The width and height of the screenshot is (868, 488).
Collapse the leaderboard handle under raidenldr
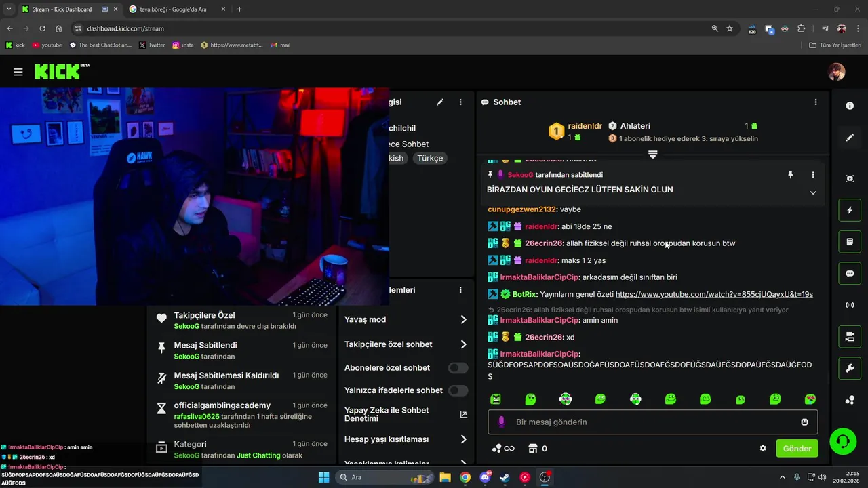[653, 155]
